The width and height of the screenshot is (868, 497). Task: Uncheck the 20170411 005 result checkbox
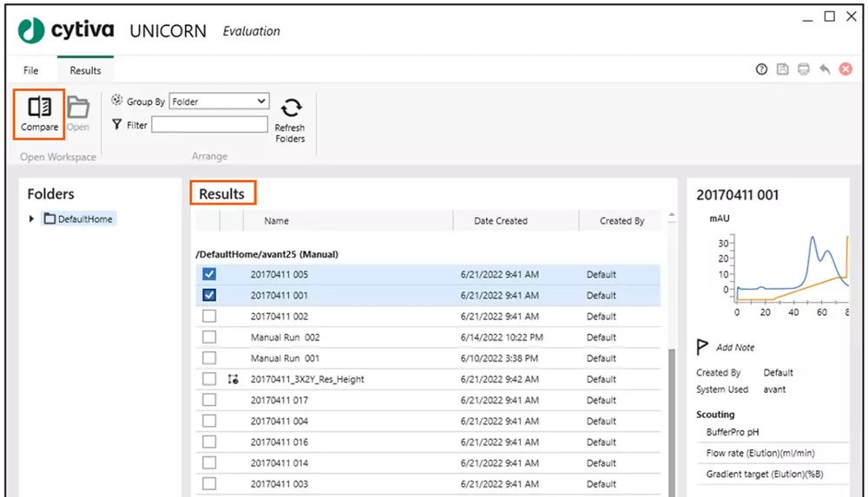click(209, 274)
